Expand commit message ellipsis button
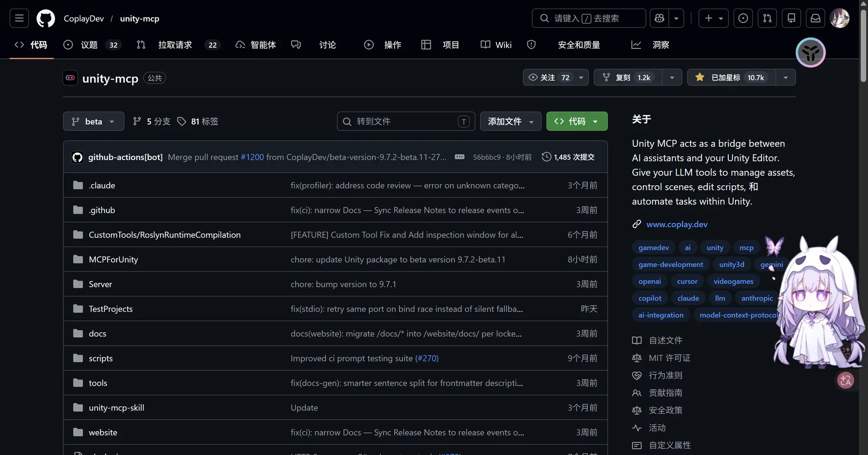Viewport: 868px width, 455px height. click(x=459, y=157)
